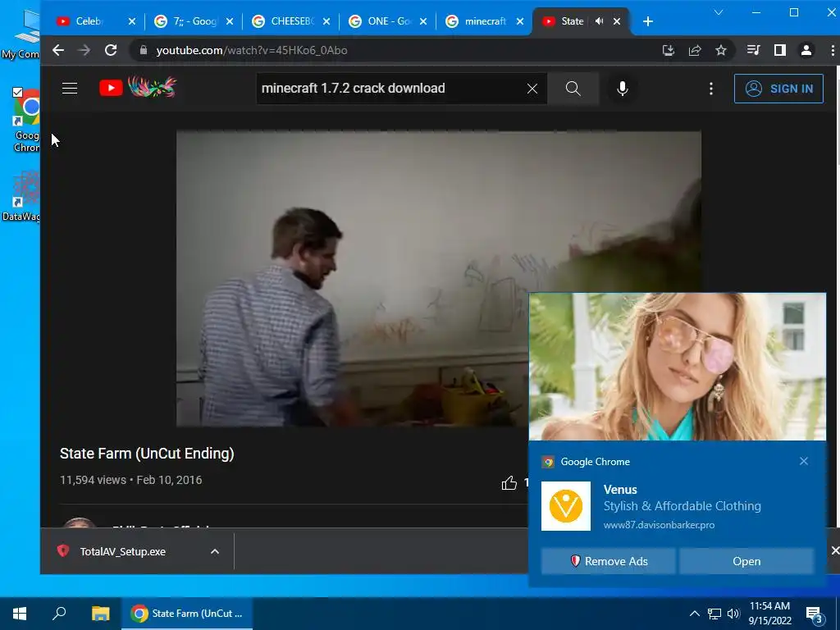The image size is (840, 630).
Task: Open the media controls toolbar icon
Action: pyautogui.click(x=753, y=50)
